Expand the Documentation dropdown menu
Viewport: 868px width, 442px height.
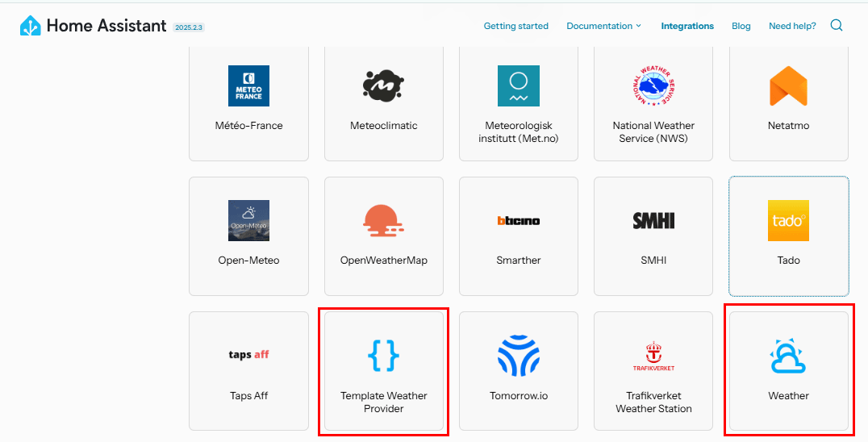point(604,26)
